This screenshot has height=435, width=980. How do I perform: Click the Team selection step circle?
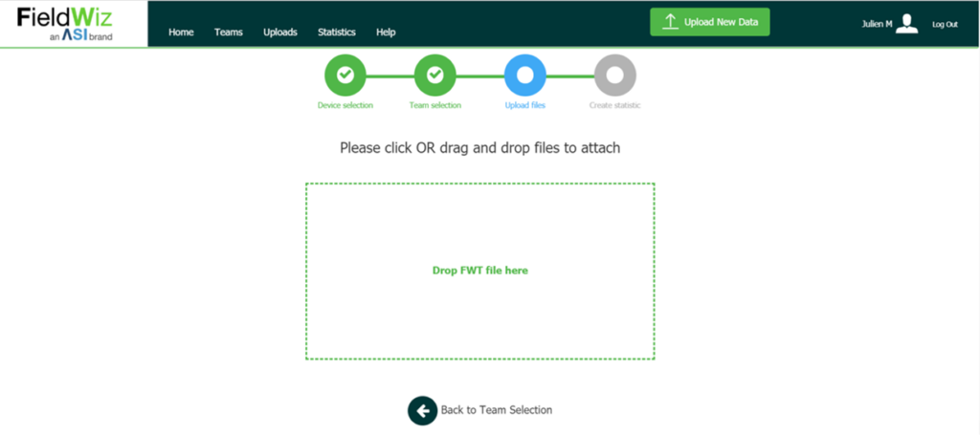coord(435,75)
